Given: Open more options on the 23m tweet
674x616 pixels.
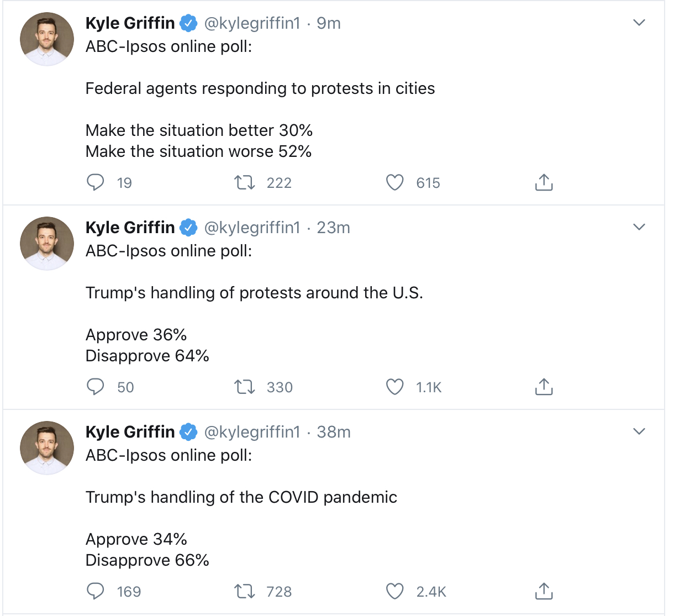Looking at the screenshot, I should click(639, 227).
